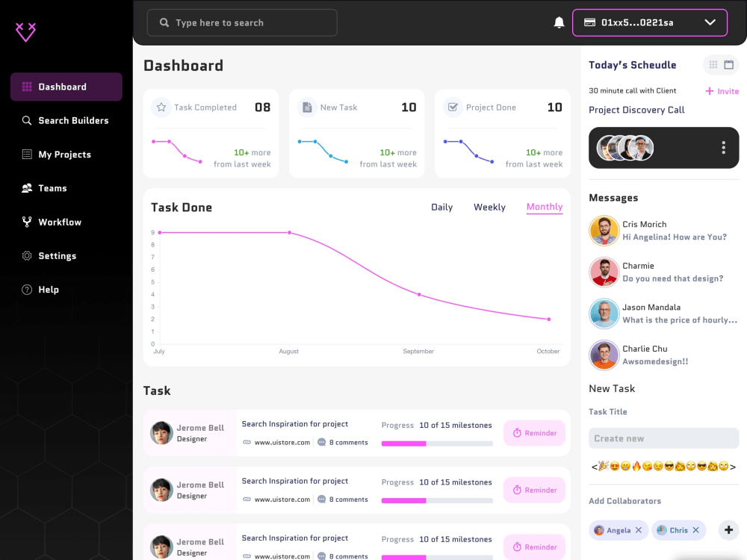
Task: Click the star icon on Task Completed card
Action: 161,107
